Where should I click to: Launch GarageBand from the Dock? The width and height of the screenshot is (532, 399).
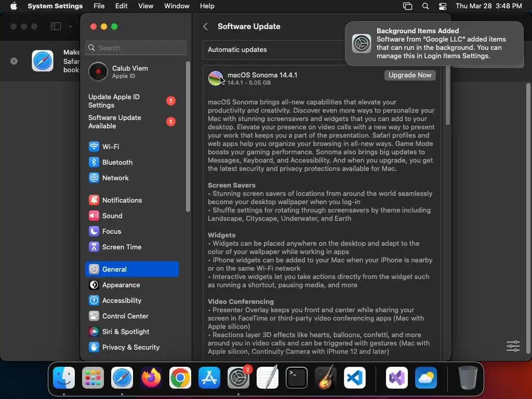326,378
